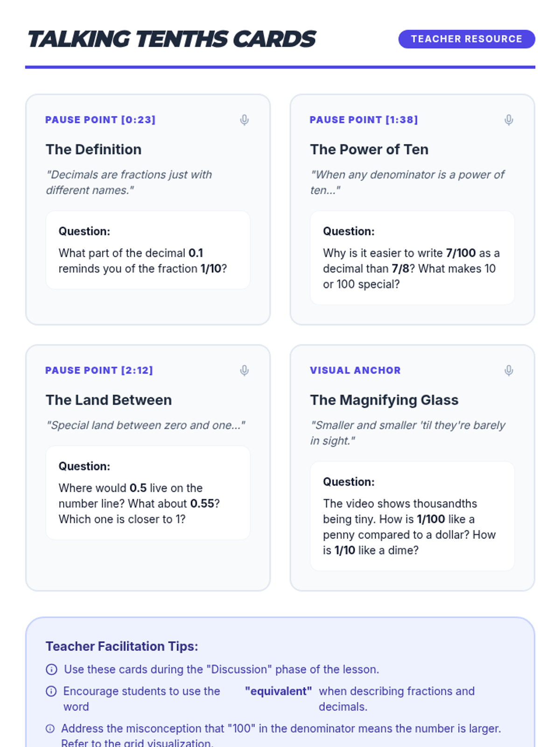This screenshot has width=560, height=747.
Task: Click The Land Between heading
Action: pyautogui.click(x=109, y=400)
